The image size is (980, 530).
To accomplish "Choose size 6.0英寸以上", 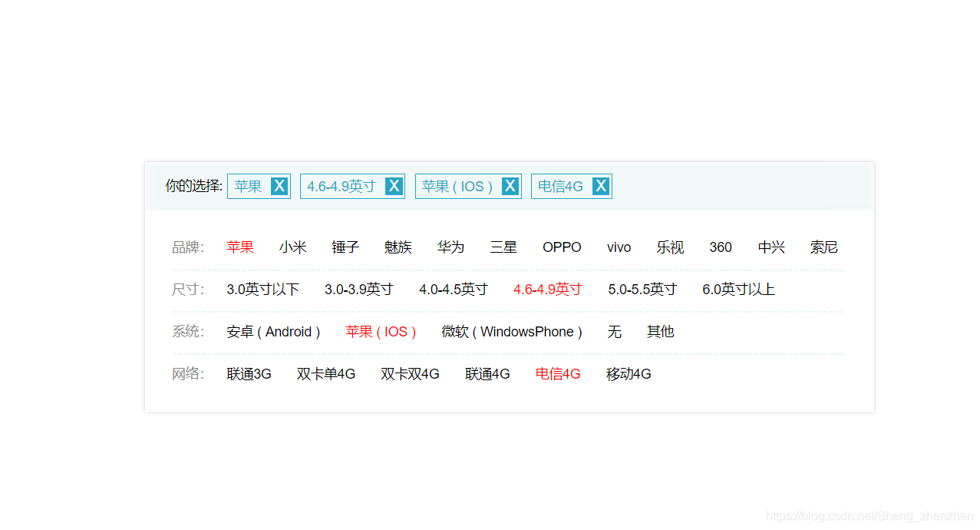I will point(739,290).
